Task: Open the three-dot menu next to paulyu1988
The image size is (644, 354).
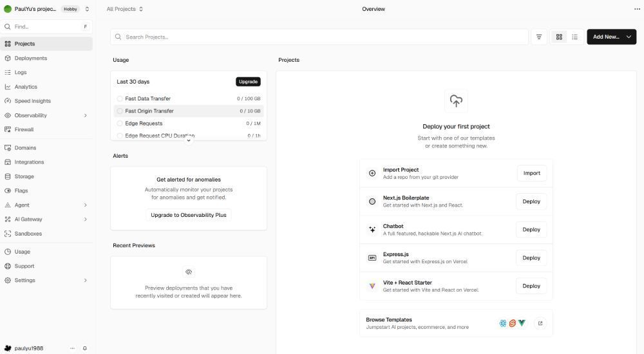Action: [72, 348]
